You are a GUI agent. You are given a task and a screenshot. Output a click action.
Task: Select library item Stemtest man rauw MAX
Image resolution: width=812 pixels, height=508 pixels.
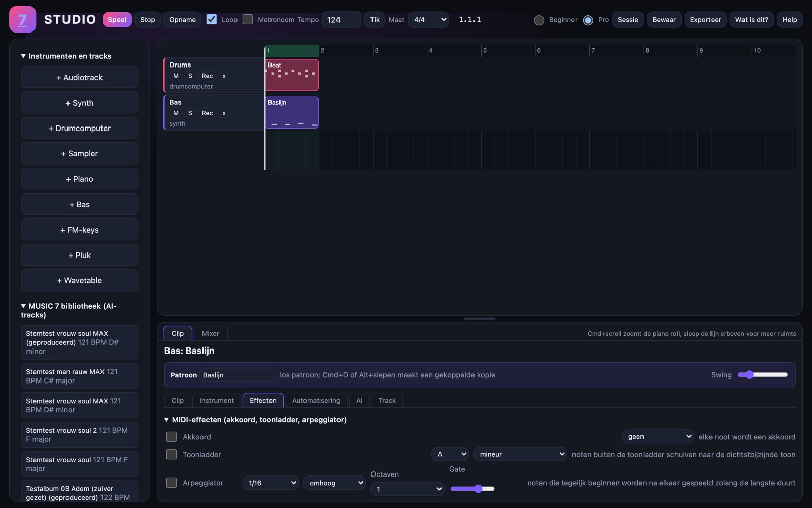click(x=79, y=376)
